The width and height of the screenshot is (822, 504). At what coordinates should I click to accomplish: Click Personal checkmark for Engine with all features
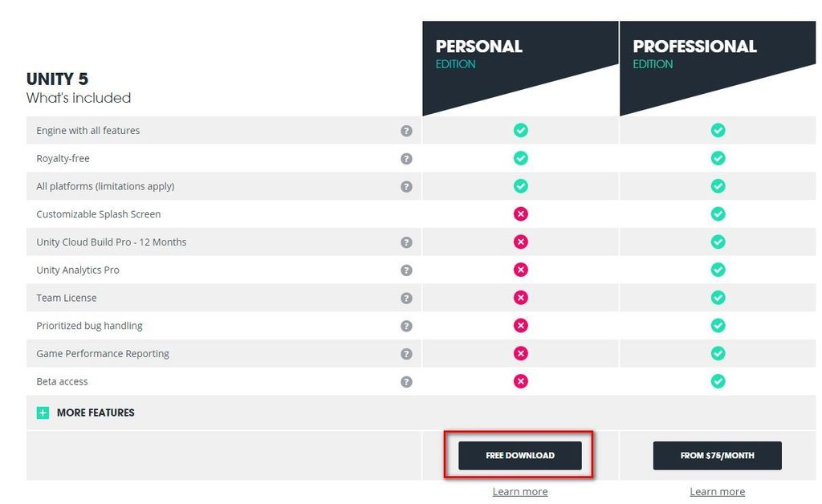(521, 130)
